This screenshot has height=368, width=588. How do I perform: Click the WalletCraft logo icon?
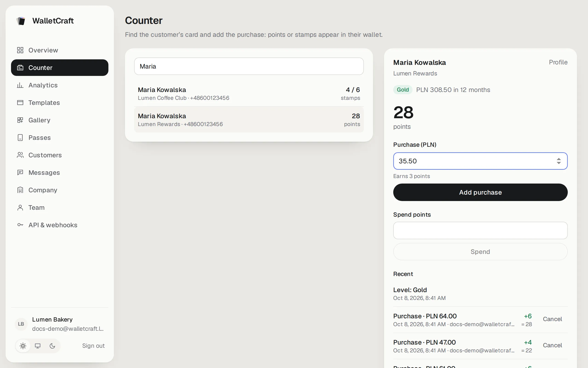pos(21,21)
